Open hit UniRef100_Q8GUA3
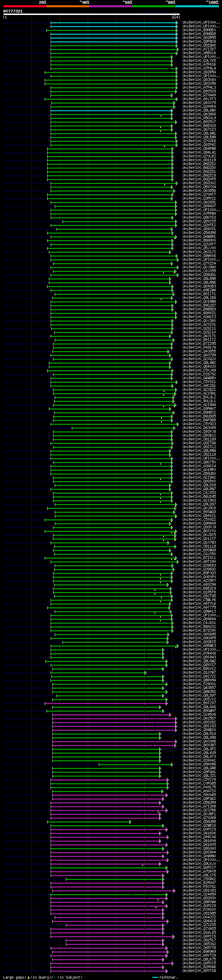Image resolution: width=222 pixels, height=980 pixels. pos(199,848)
